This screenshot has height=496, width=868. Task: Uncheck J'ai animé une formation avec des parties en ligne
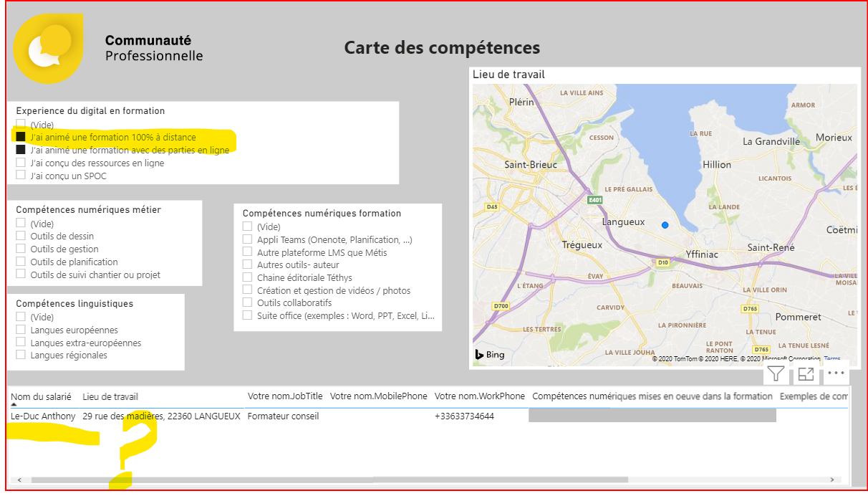pyautogui.click(x=21, y=150)
